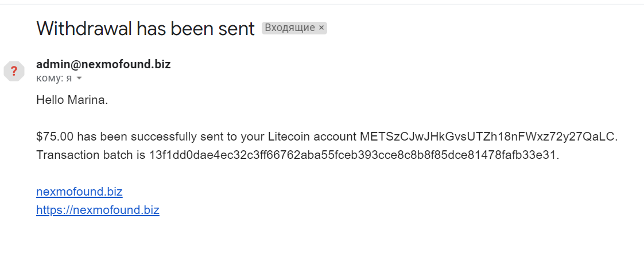Click the subject Withdrawal has been sent
The height and width of the screenshot is (265, 644).
pyautogui.click(x=145, y=29)
